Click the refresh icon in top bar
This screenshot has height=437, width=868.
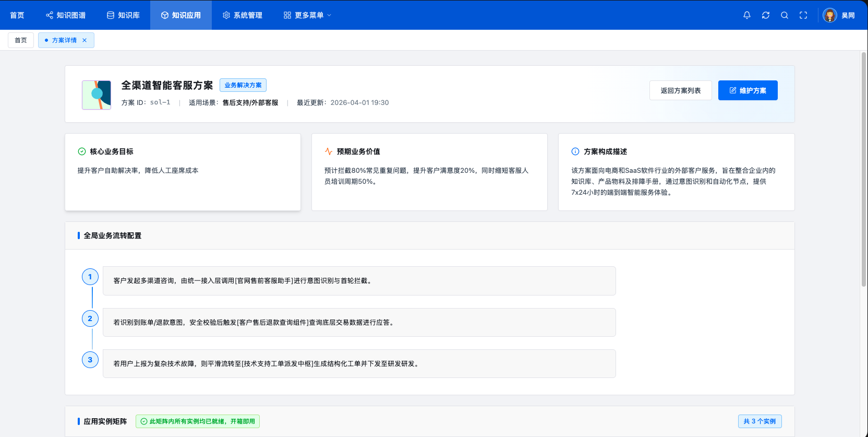point(766,15)
